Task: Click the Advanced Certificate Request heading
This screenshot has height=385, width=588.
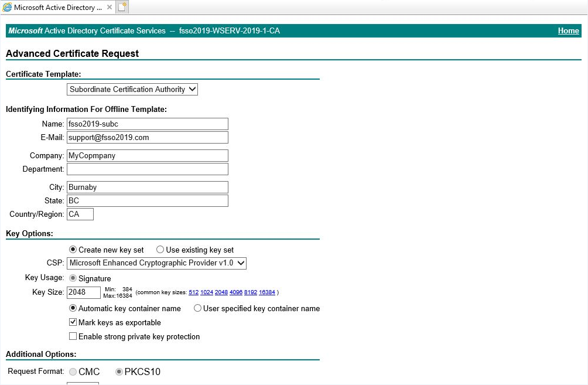Action: 72,54
